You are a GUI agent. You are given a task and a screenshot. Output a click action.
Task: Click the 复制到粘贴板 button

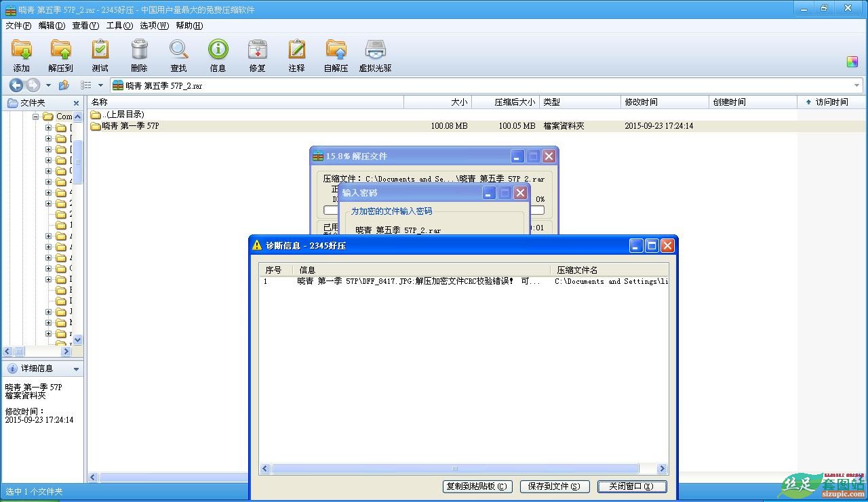point(477,486)
